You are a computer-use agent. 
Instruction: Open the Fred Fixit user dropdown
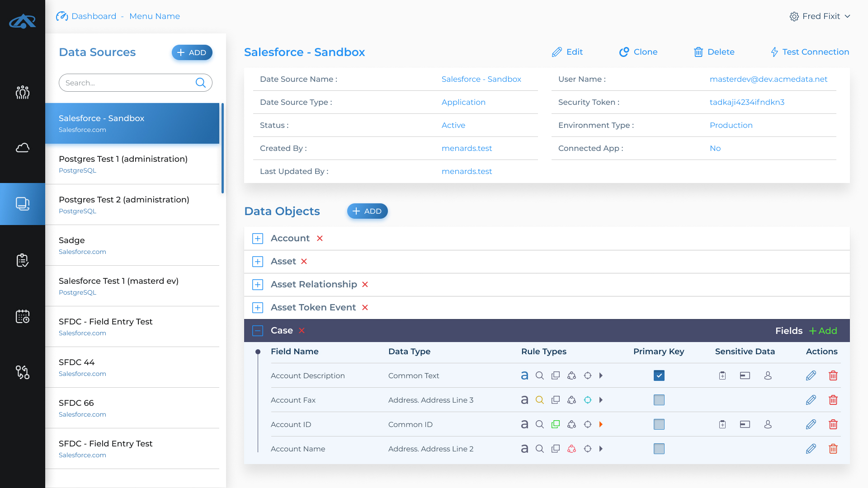(x=820, y=16)
